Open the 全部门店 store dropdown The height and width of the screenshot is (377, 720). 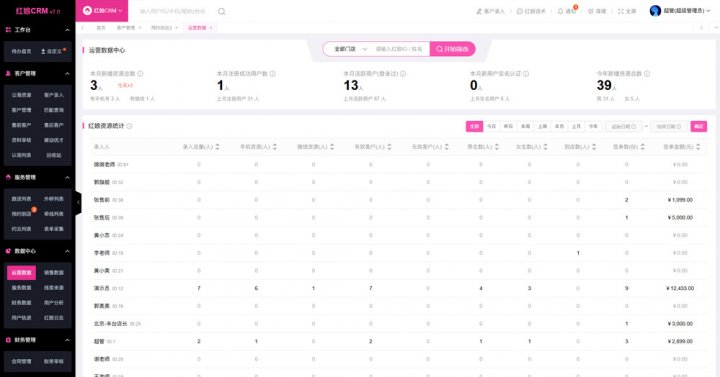click(350, 49)
